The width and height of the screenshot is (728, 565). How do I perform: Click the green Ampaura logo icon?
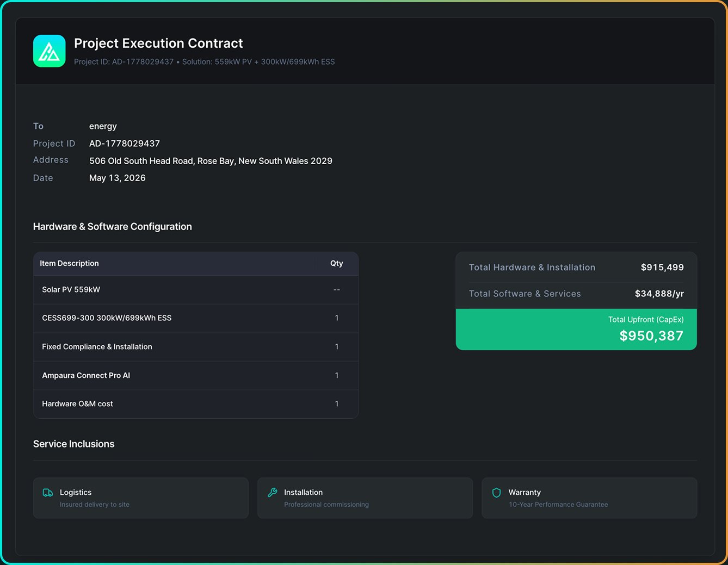(49, 51)
